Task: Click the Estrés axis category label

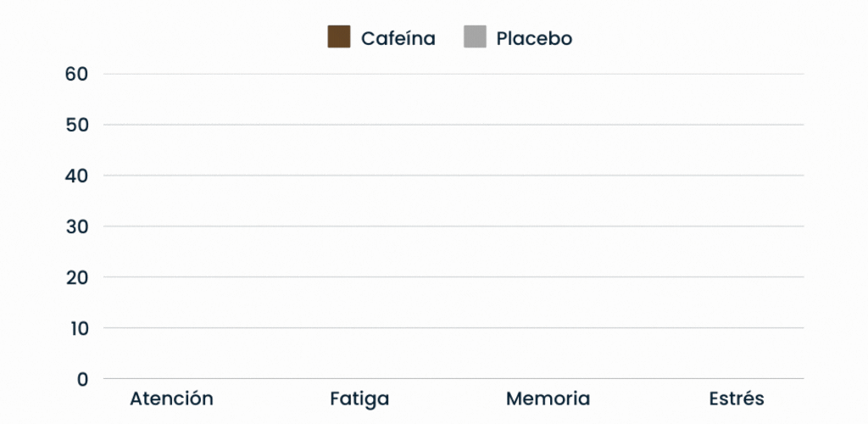Action: pos(736,399)
